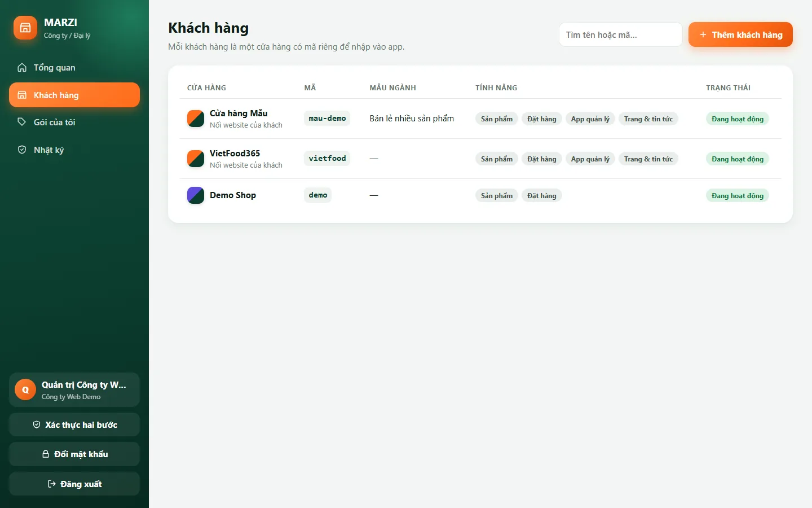Click the MẪU NGÀNH column header
Image resolution: width=812 pixels, height=508 pixels.
pyautogui.click(x=393, y=87)
